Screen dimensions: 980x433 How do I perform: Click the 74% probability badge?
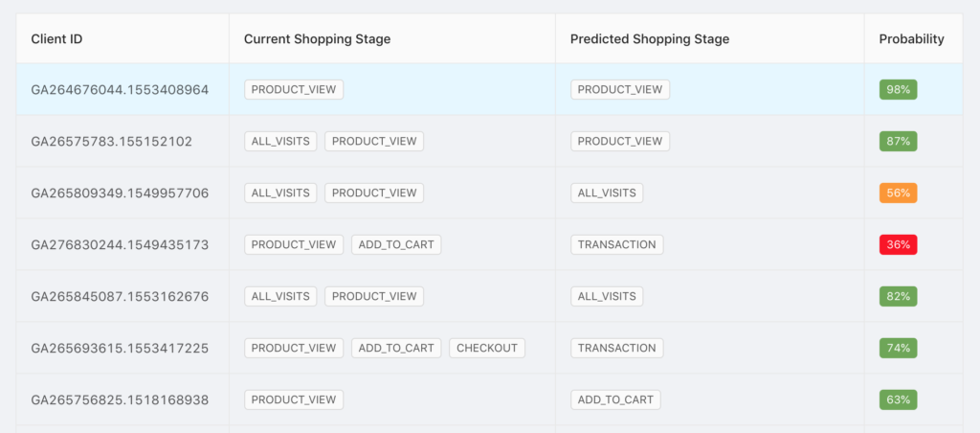point(898,348)
